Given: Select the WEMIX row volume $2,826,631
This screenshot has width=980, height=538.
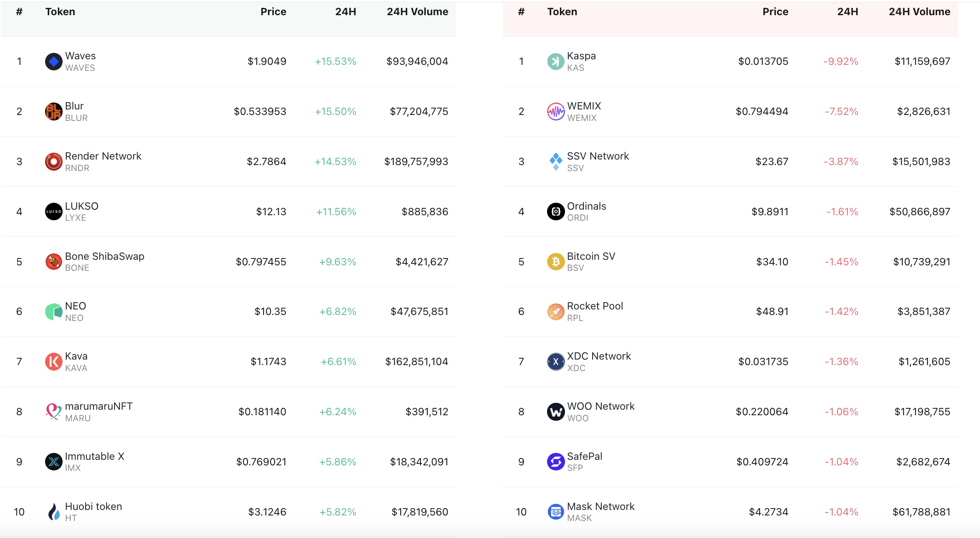Looking at the screenshot, I should click(923, 112).
